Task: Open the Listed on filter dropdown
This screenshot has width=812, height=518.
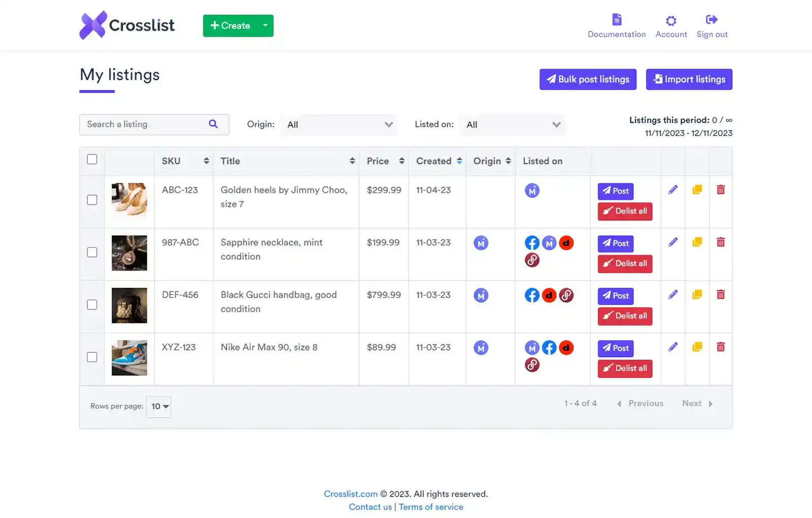Action: (512, 124)
